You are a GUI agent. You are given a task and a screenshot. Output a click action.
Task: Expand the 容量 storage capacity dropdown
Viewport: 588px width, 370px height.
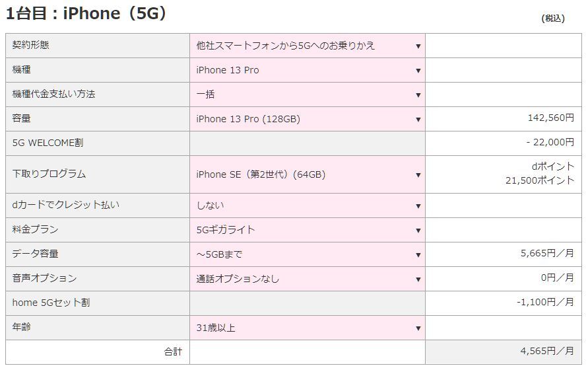pos(308,119)
